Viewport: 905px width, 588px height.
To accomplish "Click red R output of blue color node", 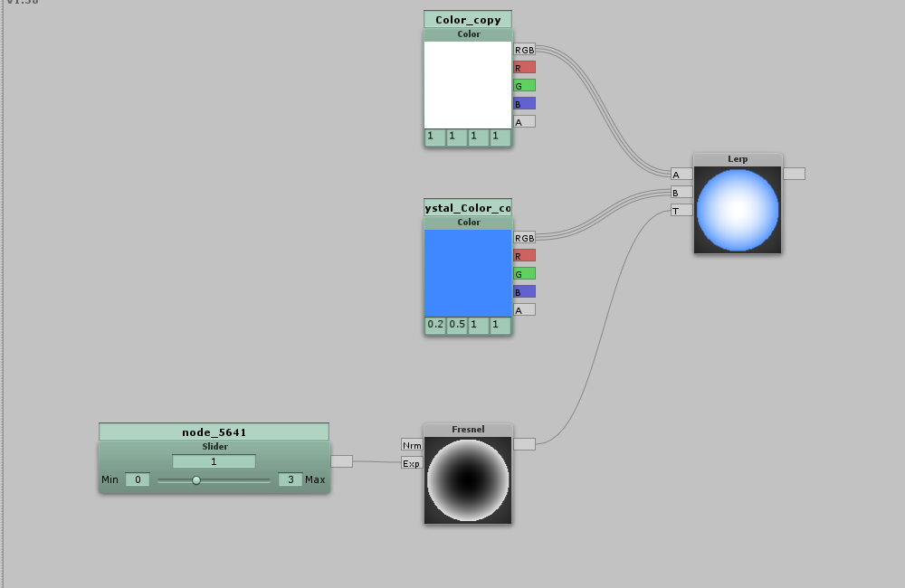I will point(524,256).
